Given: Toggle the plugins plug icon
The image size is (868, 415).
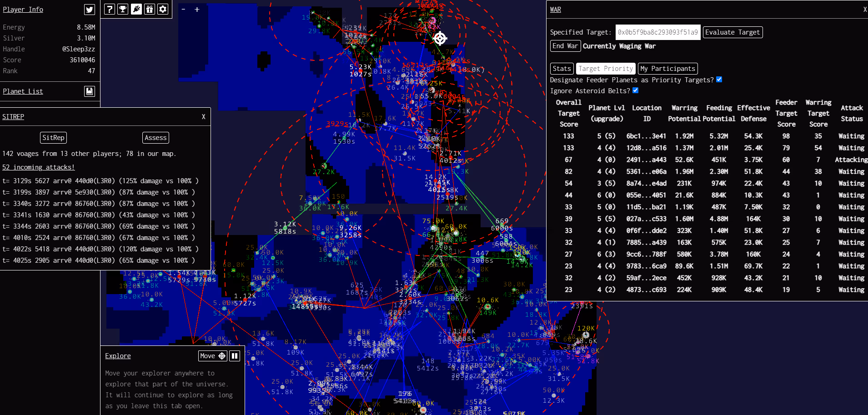Looking at the screenshot, I should 136,9.
